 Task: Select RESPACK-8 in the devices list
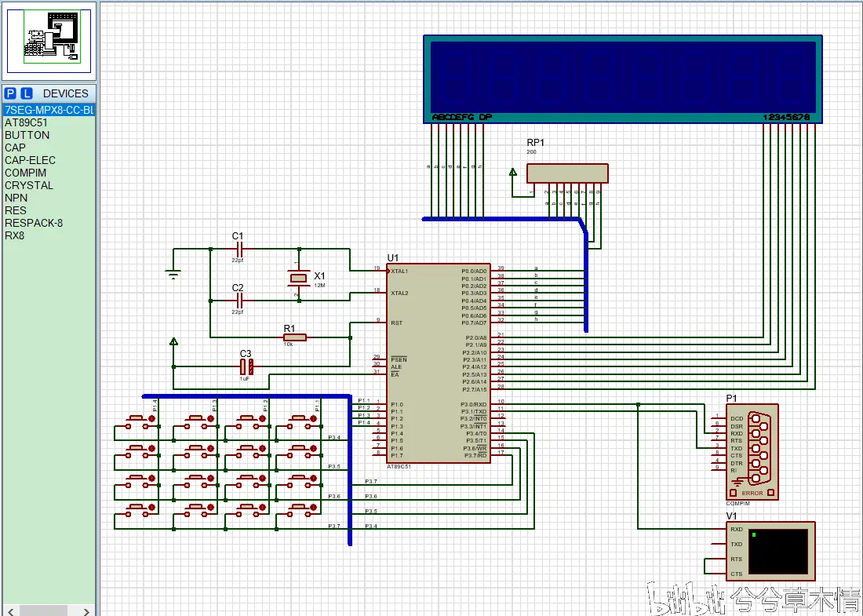(x=34, y=223)
